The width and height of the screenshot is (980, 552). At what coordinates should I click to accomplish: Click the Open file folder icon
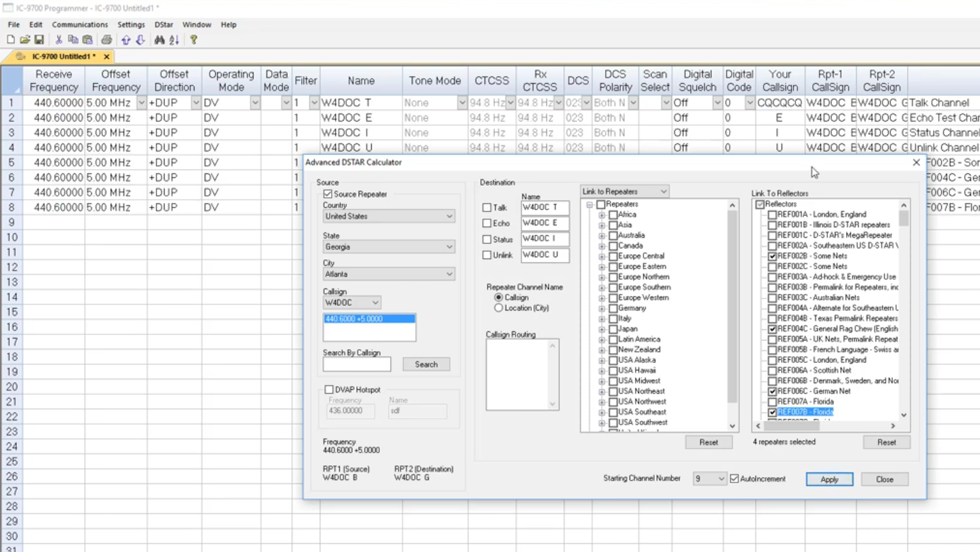[25, 39]
